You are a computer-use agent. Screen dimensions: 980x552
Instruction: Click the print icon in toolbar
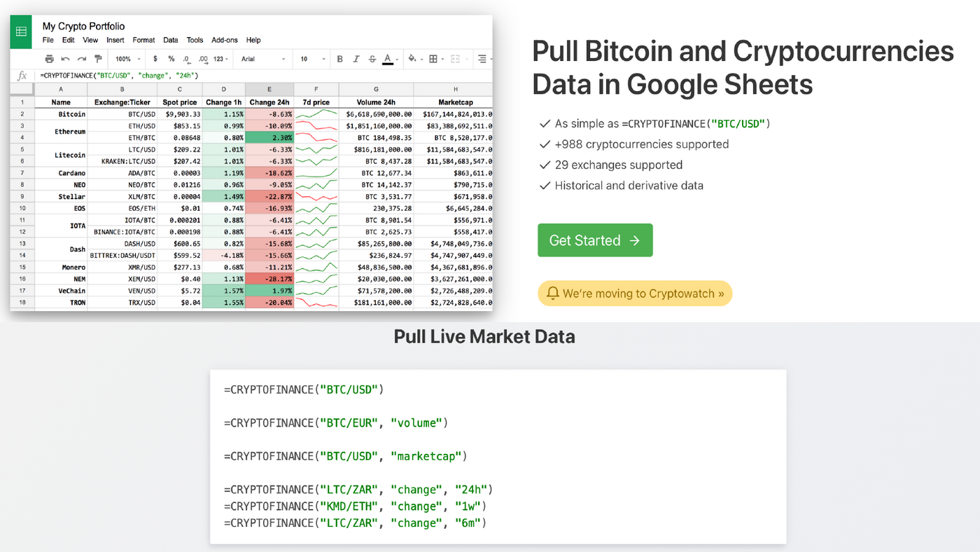tap(49, 59)
